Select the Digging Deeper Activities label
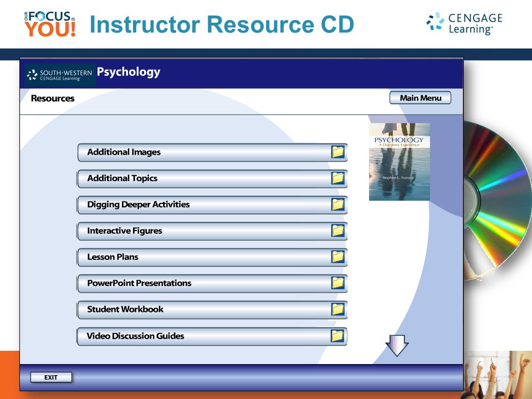The height and width of the screenshot is (399, 532). (x=139, y=204)
